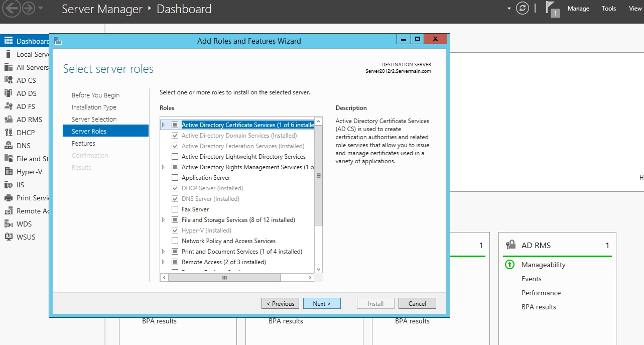Go to the Features step
This screenshot has height=345, width=644.
point(83,144)
